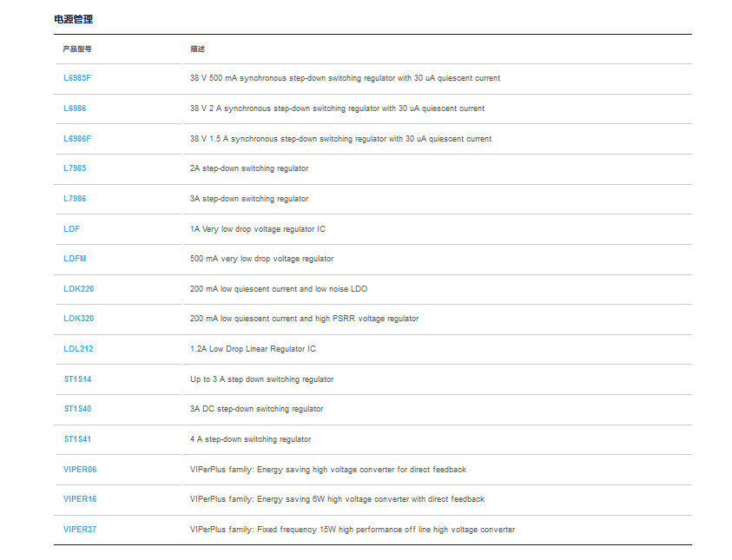This screenshot has height=560, width=732.
Task: Open the L7985 product link
Action: click(75, 168)
